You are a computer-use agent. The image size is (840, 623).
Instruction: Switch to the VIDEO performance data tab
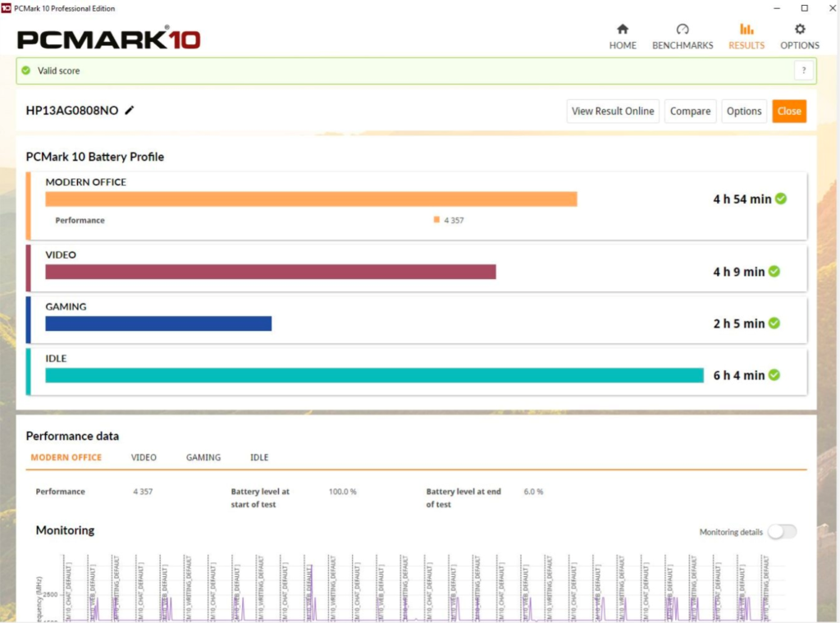coord(144,457)
